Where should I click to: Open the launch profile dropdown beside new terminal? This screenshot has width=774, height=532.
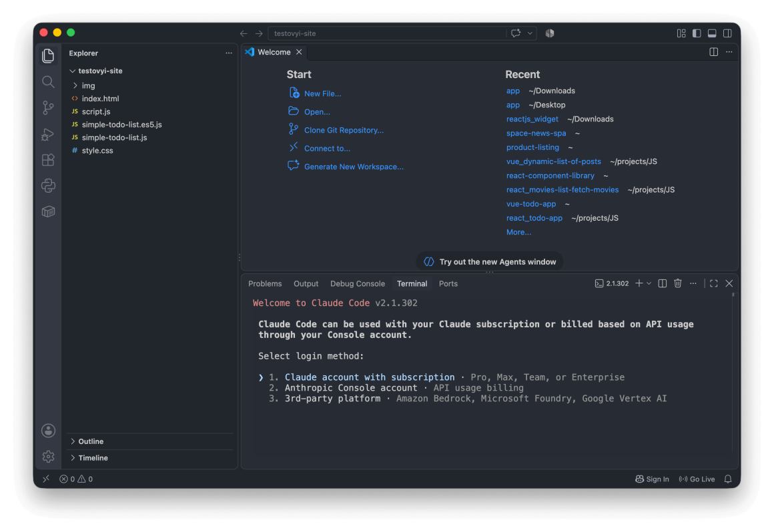pyautogui.click(x=649, y=283)
